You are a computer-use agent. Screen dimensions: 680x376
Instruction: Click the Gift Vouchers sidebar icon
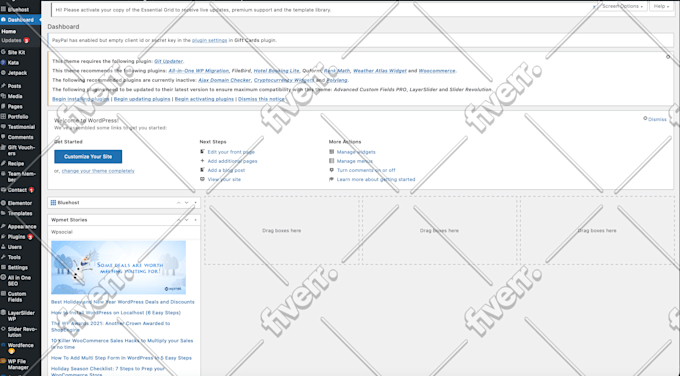[3, 147]
